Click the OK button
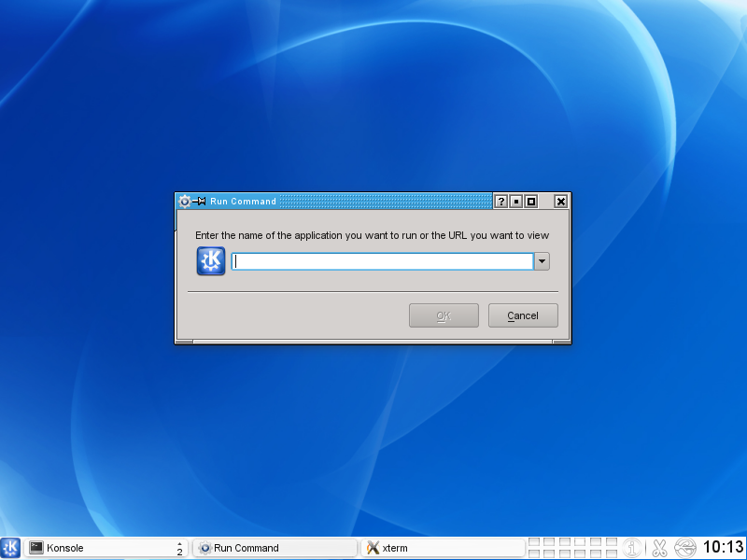The height and width of the screenshot is (560, 747). [444, 315]
